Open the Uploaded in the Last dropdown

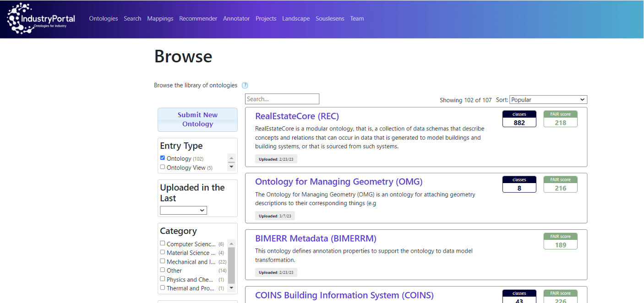coord(183,210)
